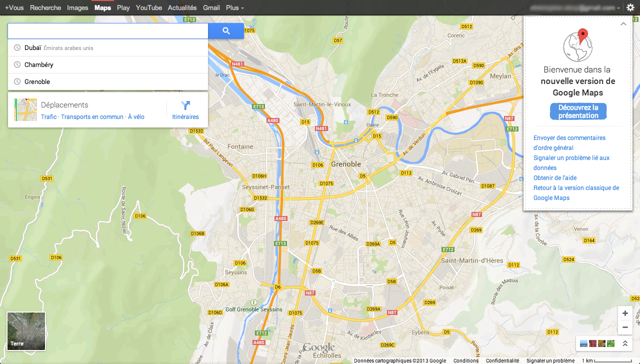Open +Vous in the top bar
This screenshot has height=364, width=640.
point(14,8)
